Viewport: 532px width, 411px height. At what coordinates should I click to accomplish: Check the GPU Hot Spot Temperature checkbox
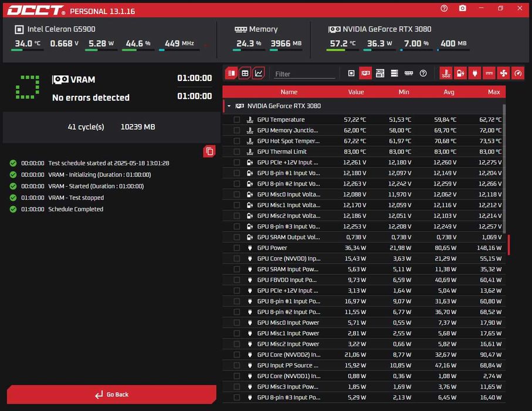click(x=237, y=141)
